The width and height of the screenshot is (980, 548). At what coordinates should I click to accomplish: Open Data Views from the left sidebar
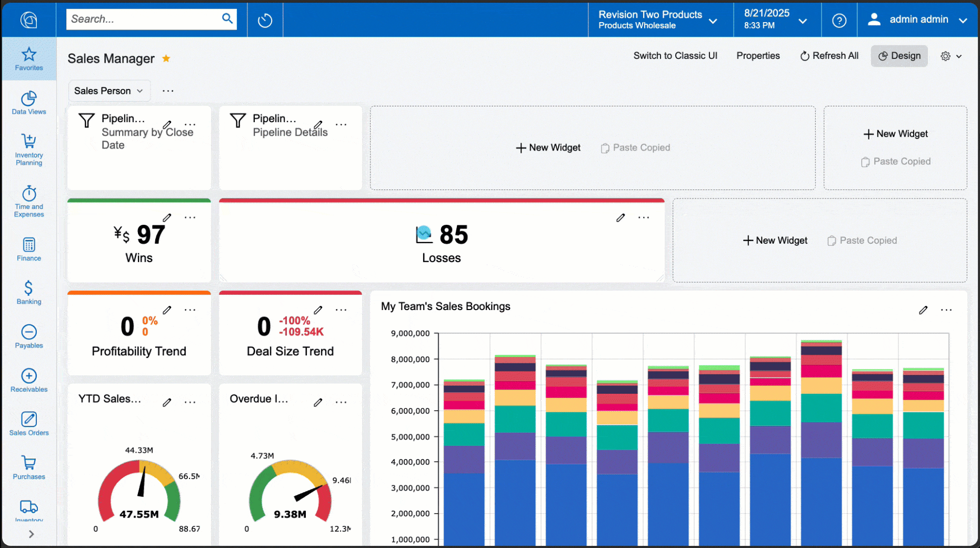28,103
